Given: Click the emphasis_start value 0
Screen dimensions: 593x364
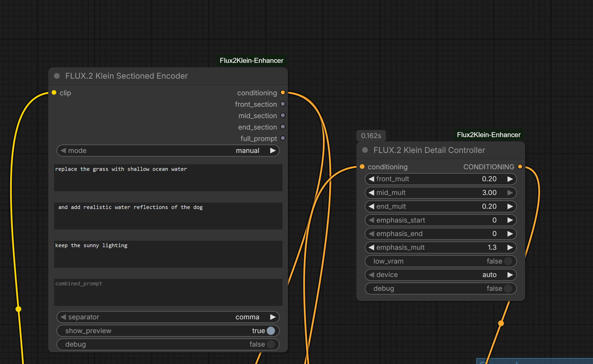Looking at the screenshot, I should [494, 220].
